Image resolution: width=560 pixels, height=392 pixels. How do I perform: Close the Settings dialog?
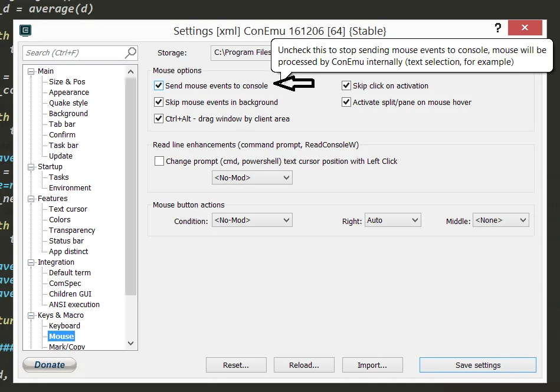tap(525, 28)
